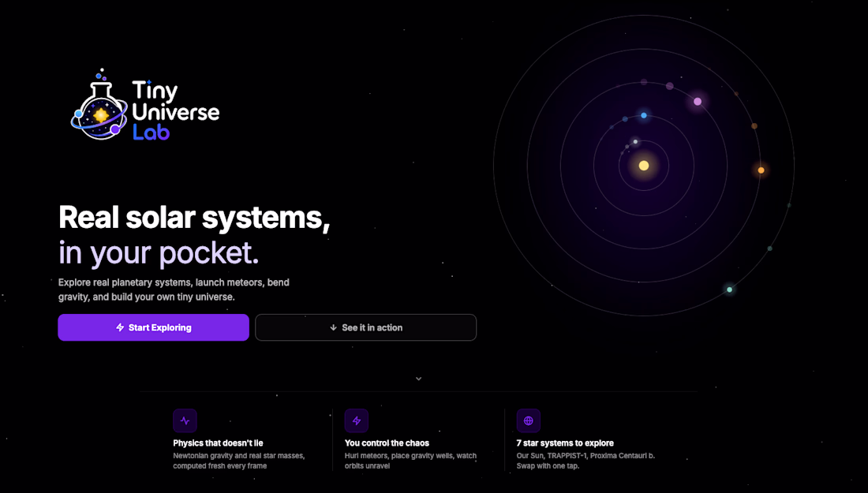Click the yellow sun at the orbit center
The image size is (868, 493).
[x=644, y=166]
